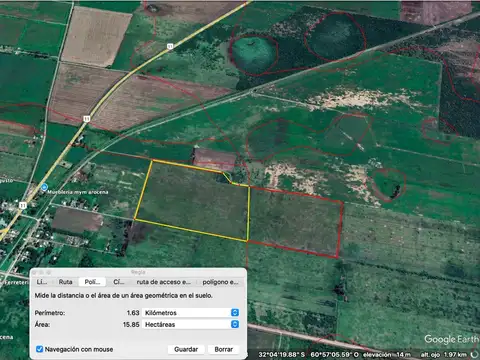Viewport: 480px width, 360px height.
Task: Click the perimeter value 1.63
Action: [133, 313]
